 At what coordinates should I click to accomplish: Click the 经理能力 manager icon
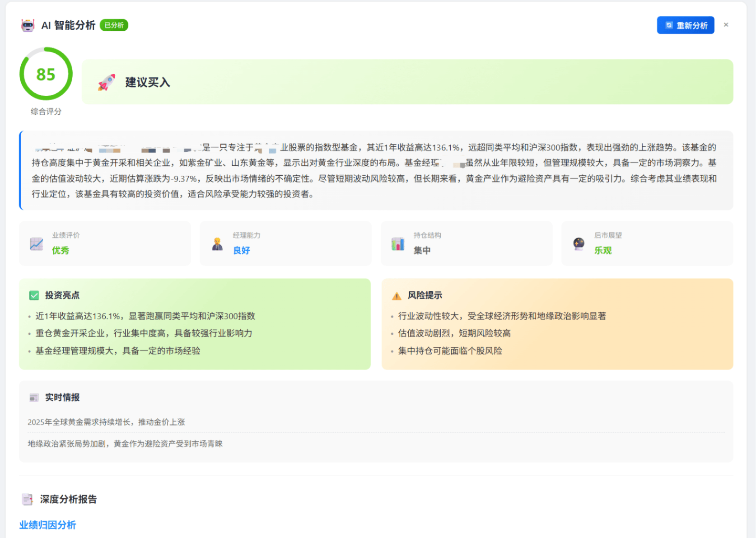coord(217,244)
